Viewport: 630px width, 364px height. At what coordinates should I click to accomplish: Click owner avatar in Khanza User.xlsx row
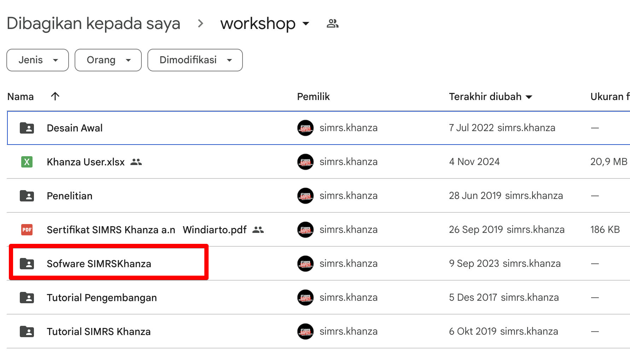[x=305, y=162]
